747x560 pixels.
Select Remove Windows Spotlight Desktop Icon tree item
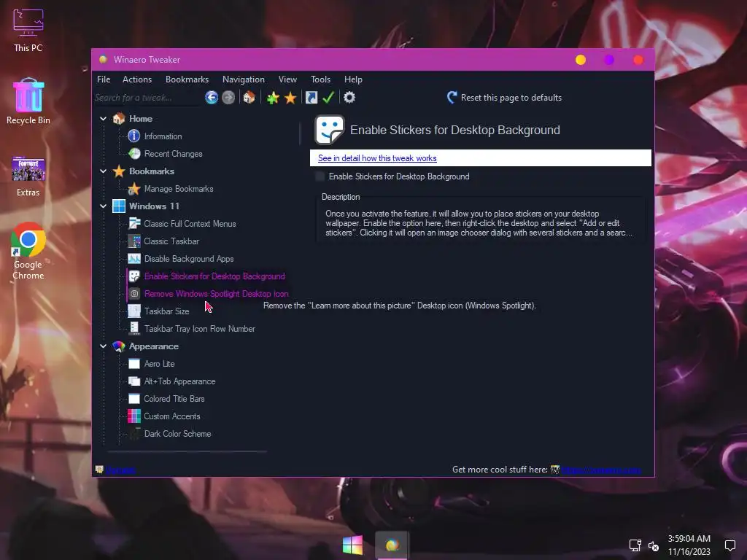coord(216,294)
